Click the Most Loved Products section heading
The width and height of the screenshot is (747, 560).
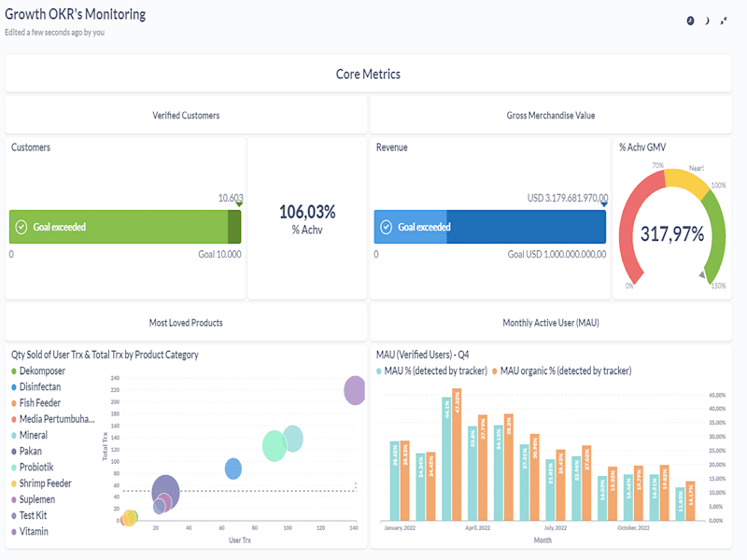click(x=186, y=322)
